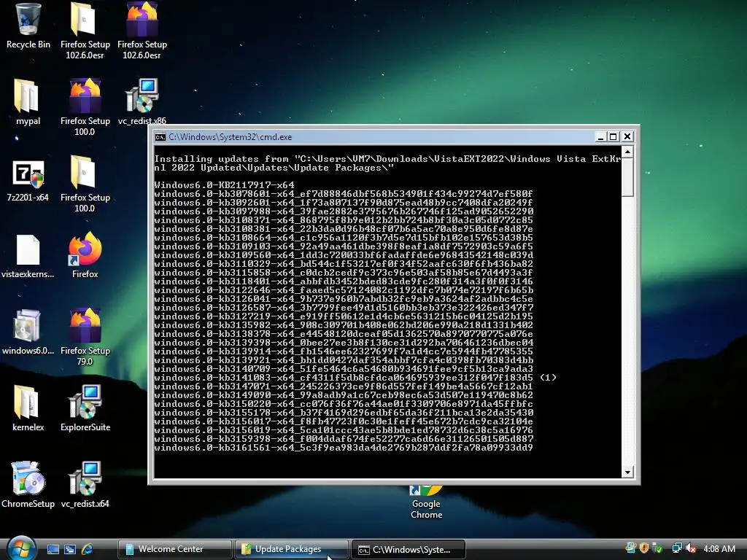Screen dimensions: 747x560
Task: Click the windows6.0-kb3108371-x64 line
Action: point(343,220)
